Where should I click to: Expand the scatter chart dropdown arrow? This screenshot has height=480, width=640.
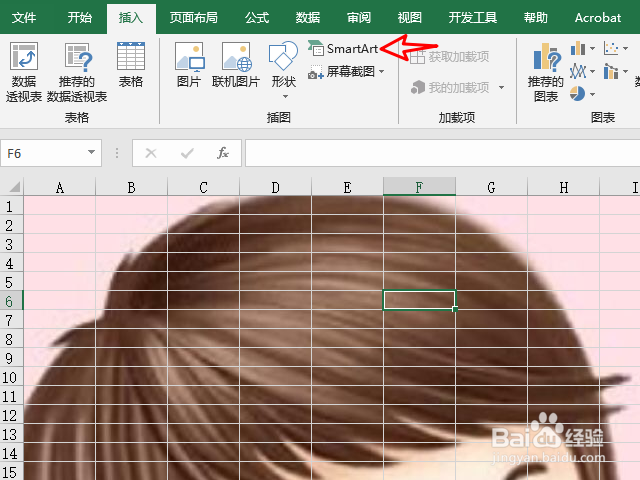click(625, 49)
